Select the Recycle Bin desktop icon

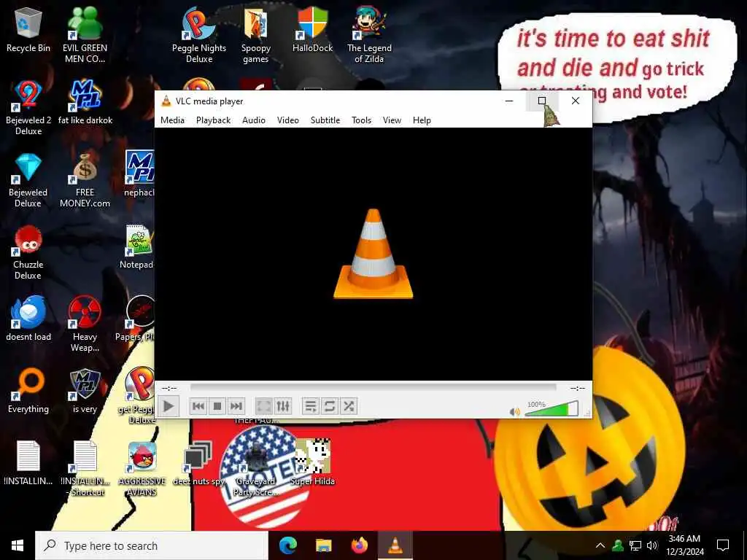click(x=28, y=30)
